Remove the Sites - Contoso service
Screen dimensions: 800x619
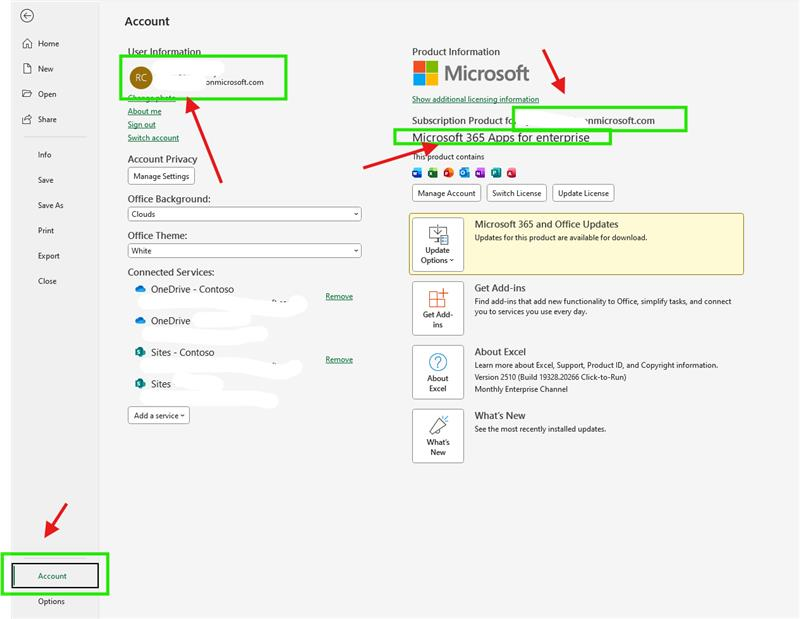pyautogui.click(x=339, y=360)
